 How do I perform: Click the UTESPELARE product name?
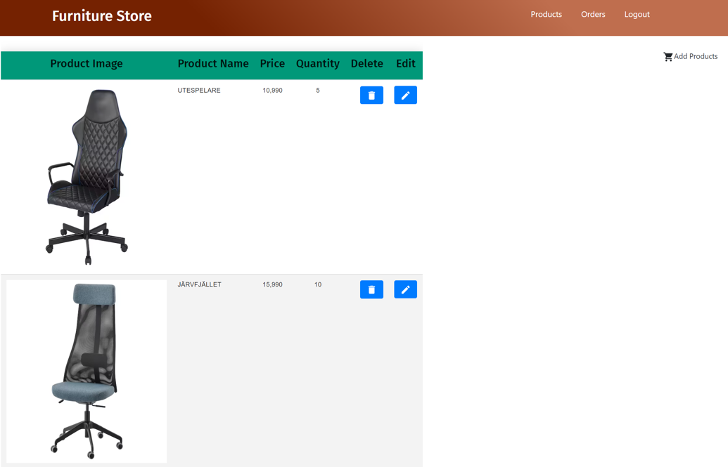[x=199, y=91]
